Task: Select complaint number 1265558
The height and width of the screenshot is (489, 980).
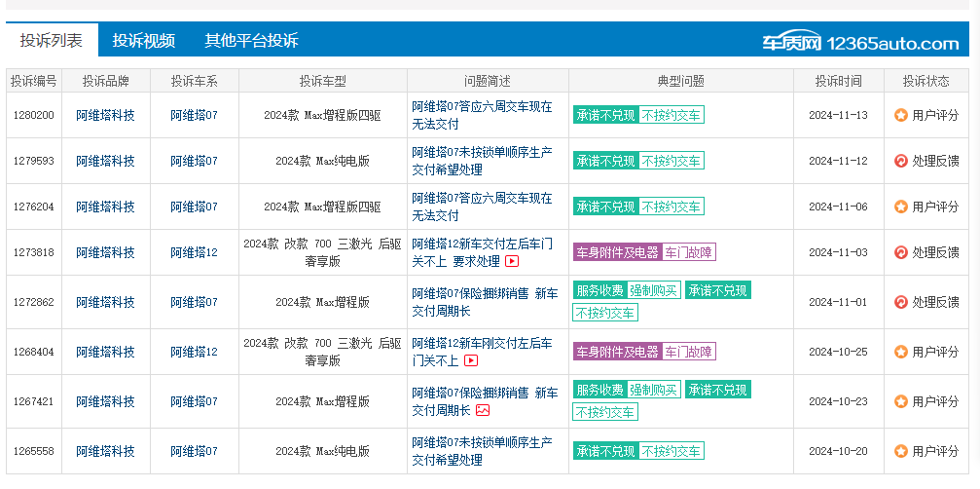Action: (x=34, y=451)
